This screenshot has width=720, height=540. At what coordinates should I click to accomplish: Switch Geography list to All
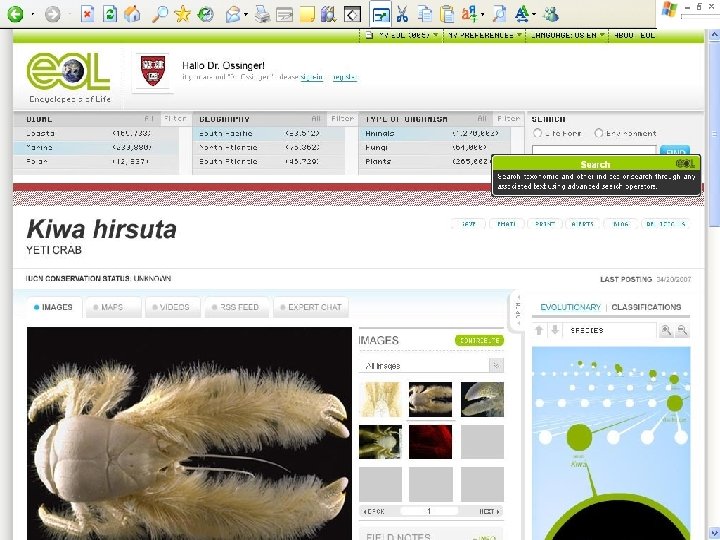click(x=316, y=119)
